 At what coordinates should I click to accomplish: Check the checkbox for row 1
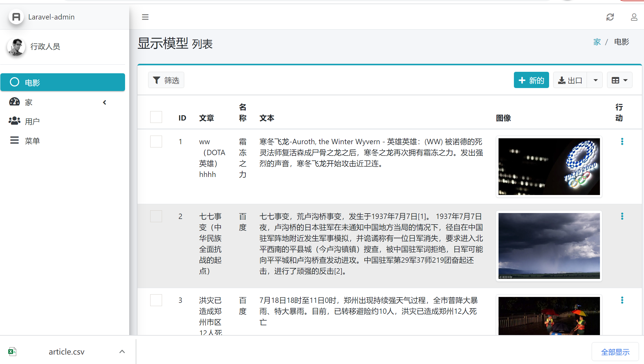tap(156, 142)
